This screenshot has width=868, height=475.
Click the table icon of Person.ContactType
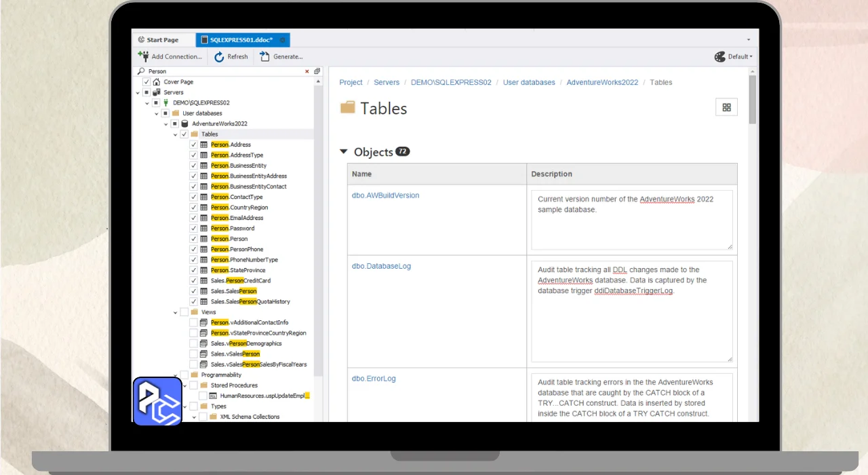click(x=204, y=197)
